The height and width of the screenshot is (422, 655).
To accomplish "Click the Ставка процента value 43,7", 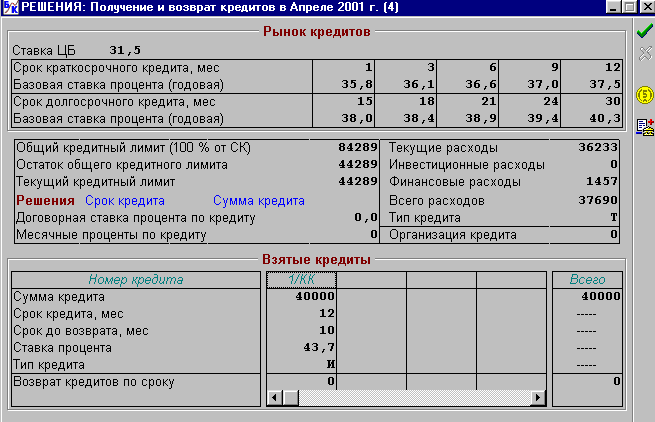I will 319,348.
